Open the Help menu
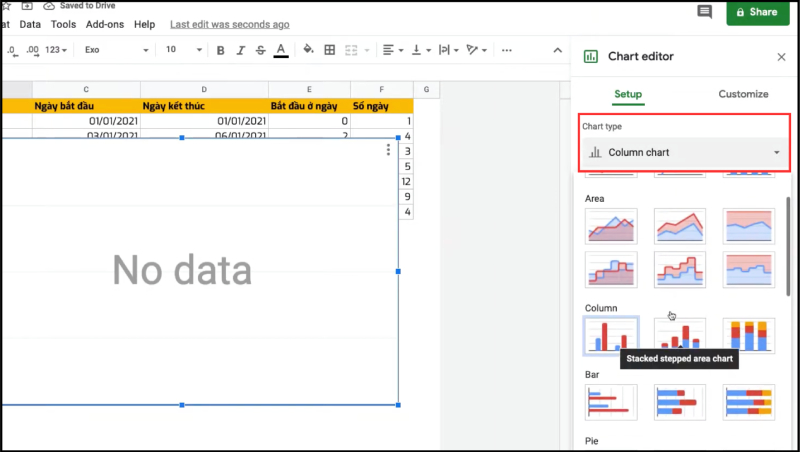Image resolution: width=800 pixels, height=452 pixels. (144, 24)
